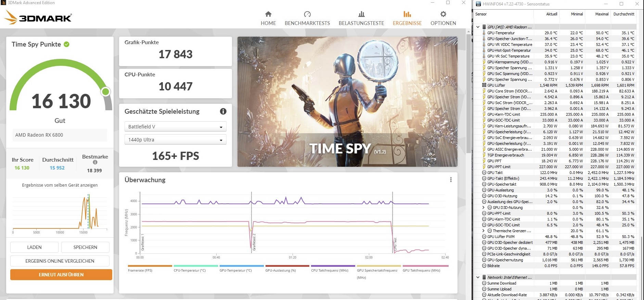Screen dimensions: 644x300
Task: Click the orange results icon above ERGEBNISSE
Action: click(407, 14)
